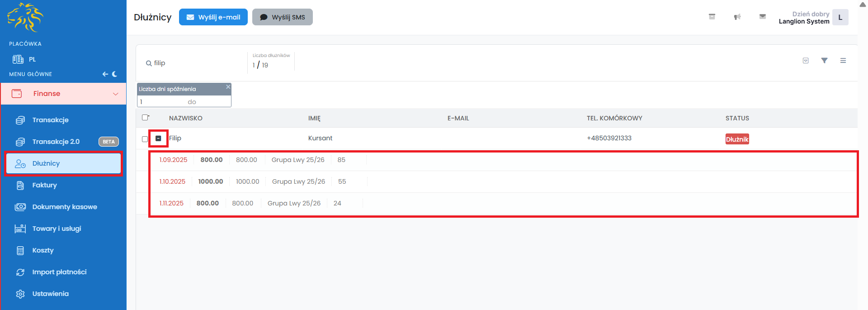Remove the Liczba dni spóźnienia filter
The height and width of the screenshot is (310, 868).
coord(228,87)
